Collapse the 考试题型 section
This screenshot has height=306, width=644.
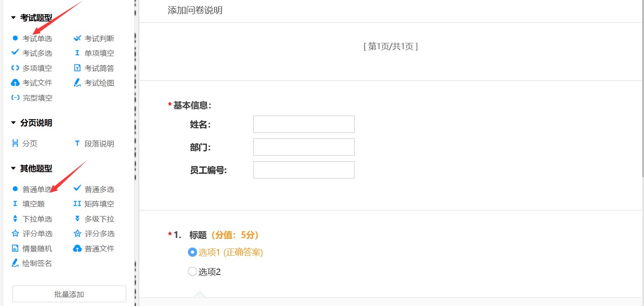point(14,18)
